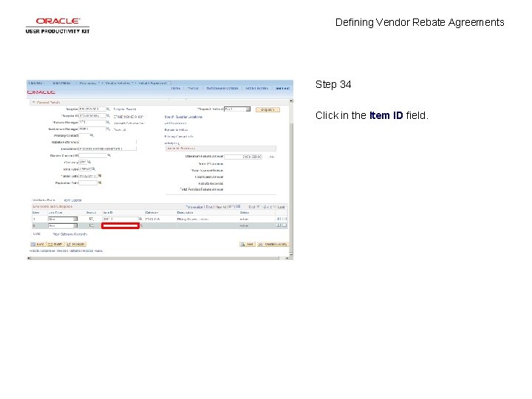Open the View Category Hierarchy link
Viewport: 532px width, 399px height.
pos(70,234)
